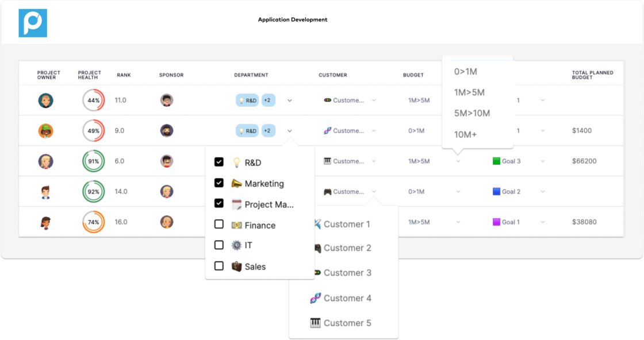Click the gear icon beside IT option
The height and width of the screenshot is (340, 644).
(x=236, y=245)
